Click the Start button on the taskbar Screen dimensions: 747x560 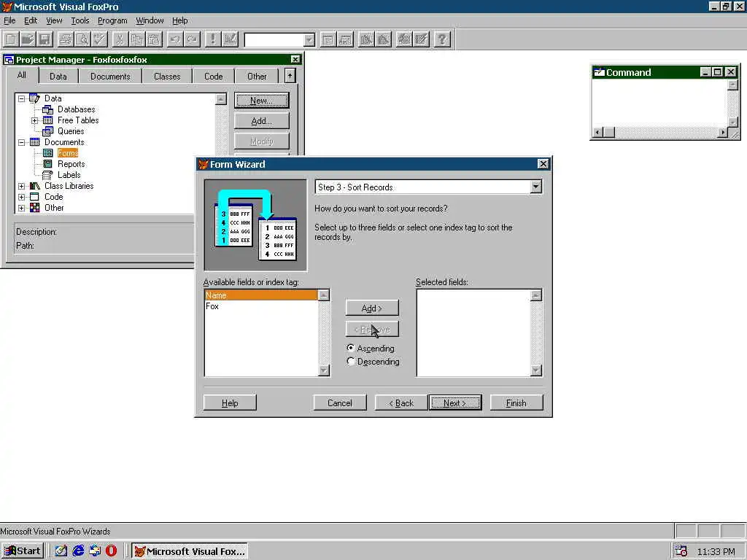[23, 551]
